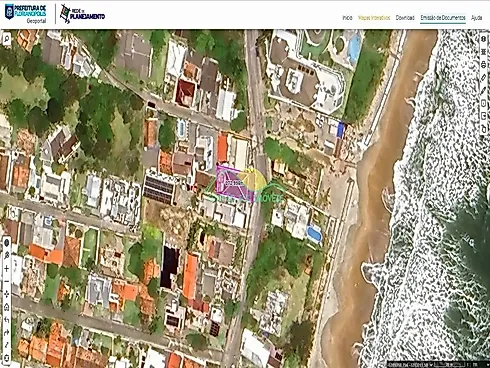Print the map with printer icon

click(484, 64)
